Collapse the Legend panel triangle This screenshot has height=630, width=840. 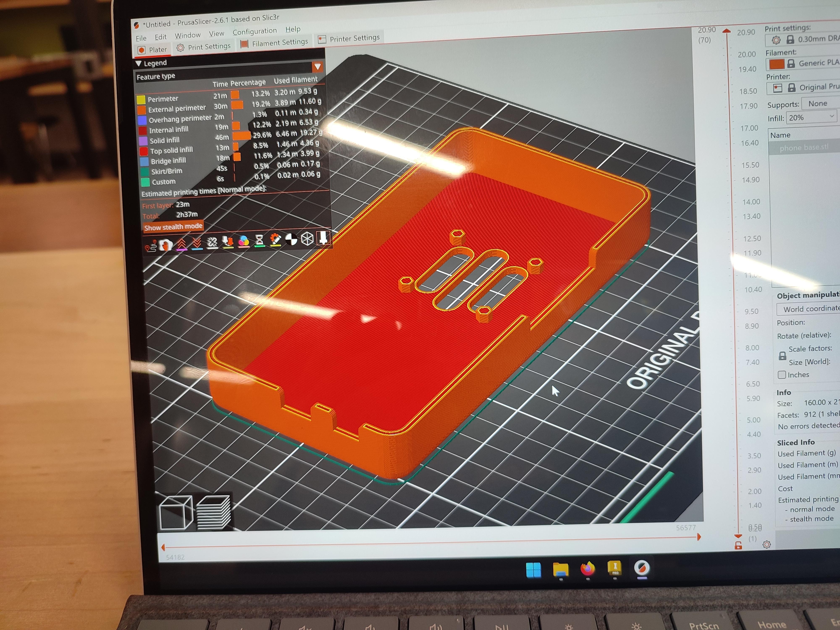tap(139, 63)
